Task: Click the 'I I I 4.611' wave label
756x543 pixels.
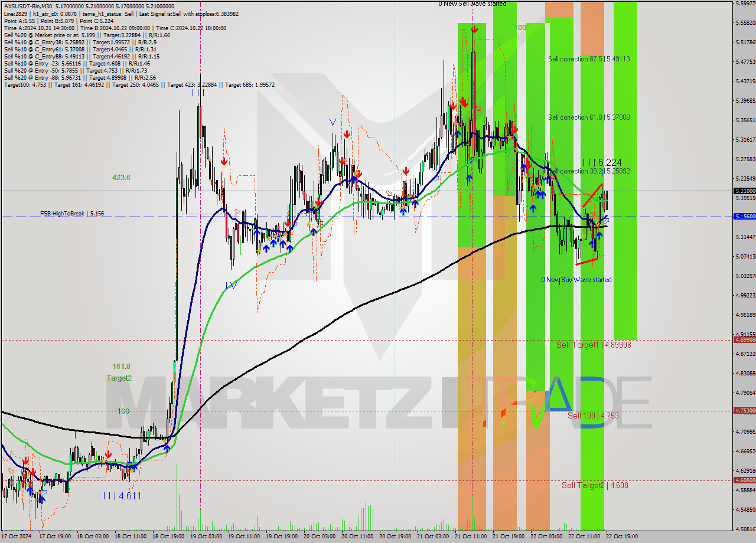Action: click(x=122, y=496)
